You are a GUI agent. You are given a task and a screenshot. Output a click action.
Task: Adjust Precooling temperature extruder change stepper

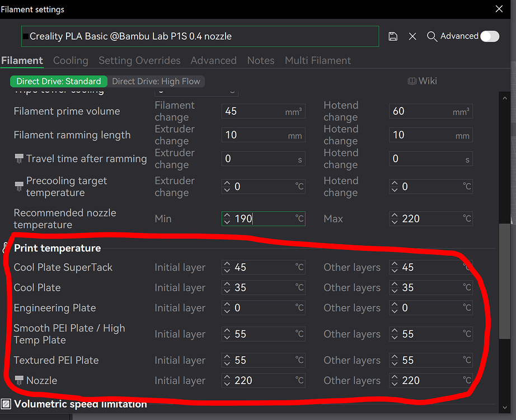tap(227, 186)
